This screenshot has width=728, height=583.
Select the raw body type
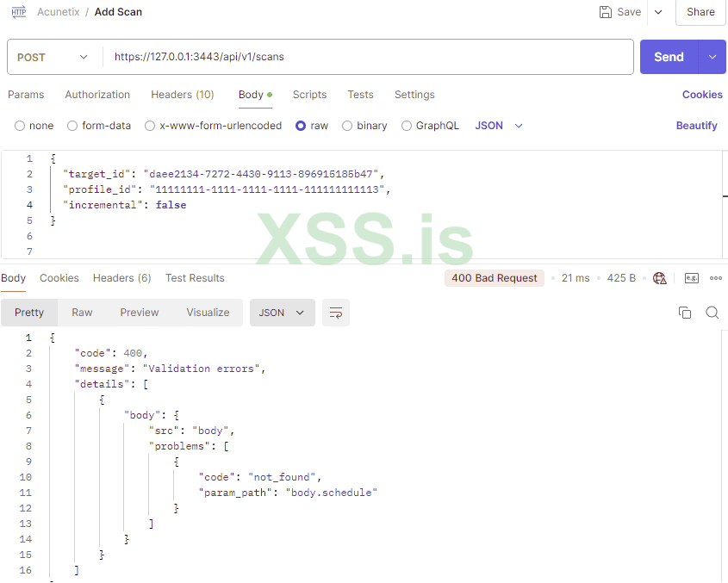pos(301,126)
